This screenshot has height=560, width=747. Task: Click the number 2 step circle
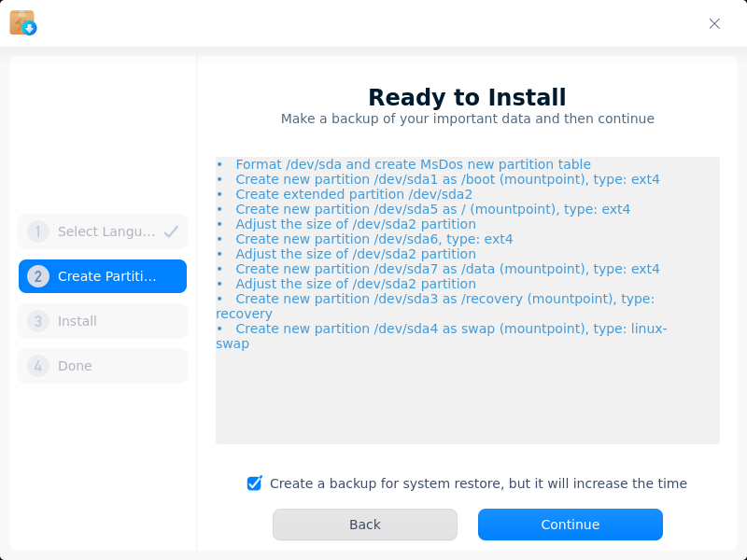coord(38,276)
